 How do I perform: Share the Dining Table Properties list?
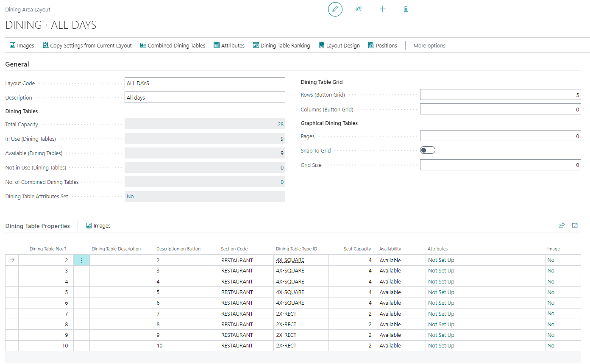(562, 226)
